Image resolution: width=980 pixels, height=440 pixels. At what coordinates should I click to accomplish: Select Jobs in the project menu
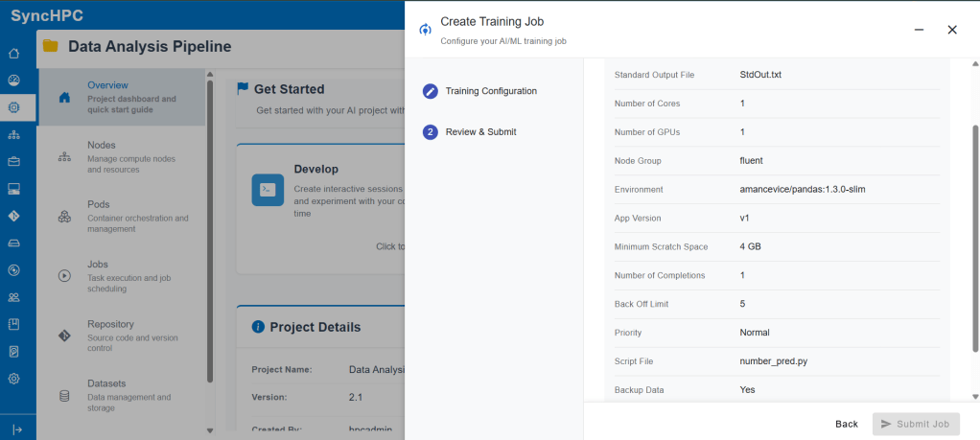click(98, 265)
